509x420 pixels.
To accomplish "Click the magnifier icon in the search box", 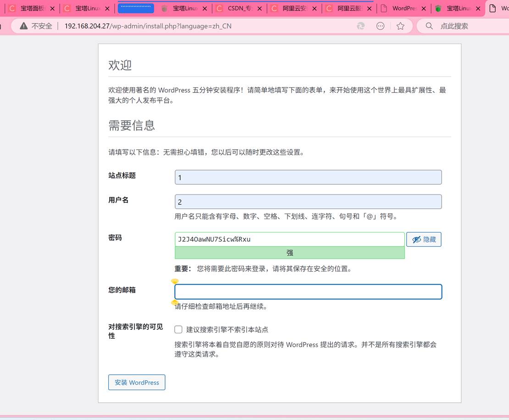I will coord(429,26).
